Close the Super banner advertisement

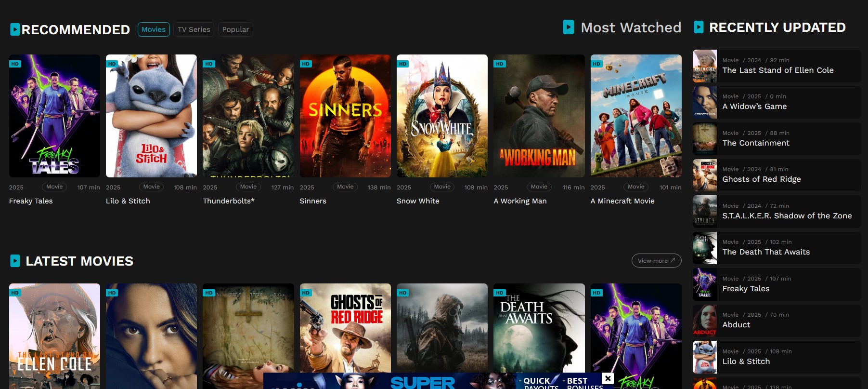coord(608,378)
